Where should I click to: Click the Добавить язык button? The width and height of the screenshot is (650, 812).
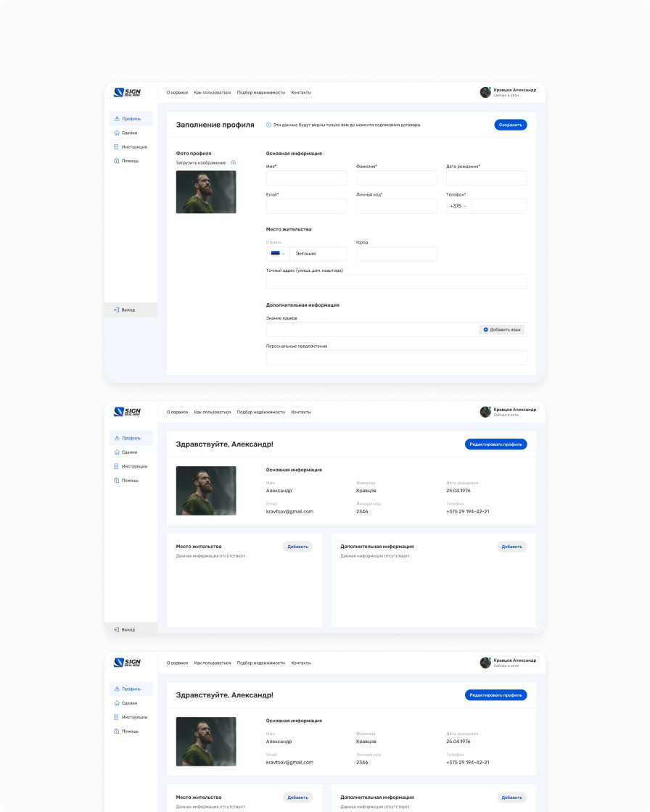502,329
